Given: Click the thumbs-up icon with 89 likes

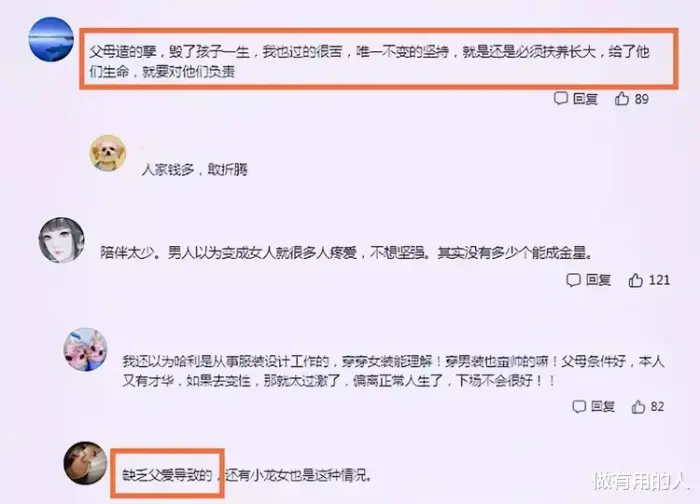Looking at the screenshot, I should [x=622, y=98].
